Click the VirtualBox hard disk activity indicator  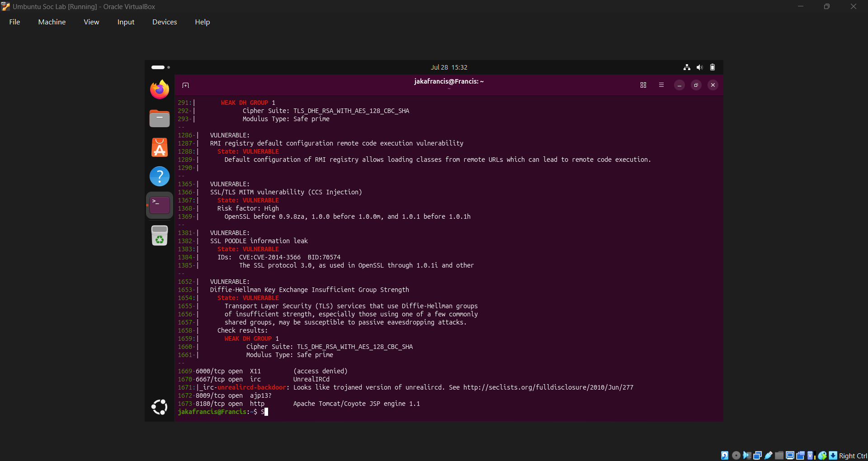pos(725,456)
